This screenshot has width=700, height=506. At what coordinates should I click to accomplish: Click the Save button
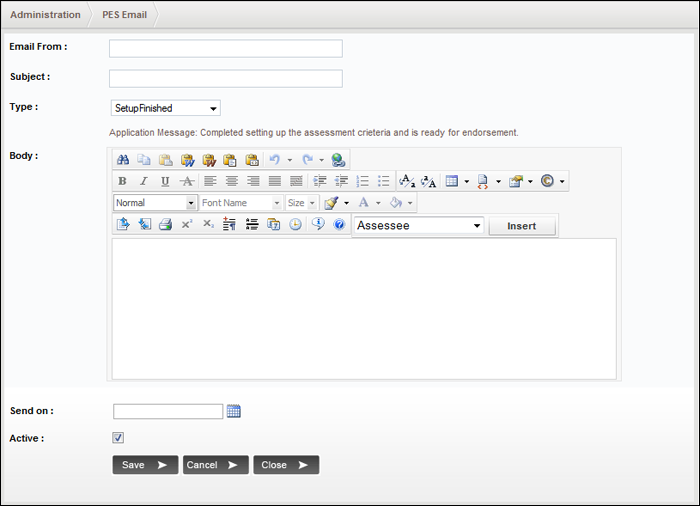point(145,465)
